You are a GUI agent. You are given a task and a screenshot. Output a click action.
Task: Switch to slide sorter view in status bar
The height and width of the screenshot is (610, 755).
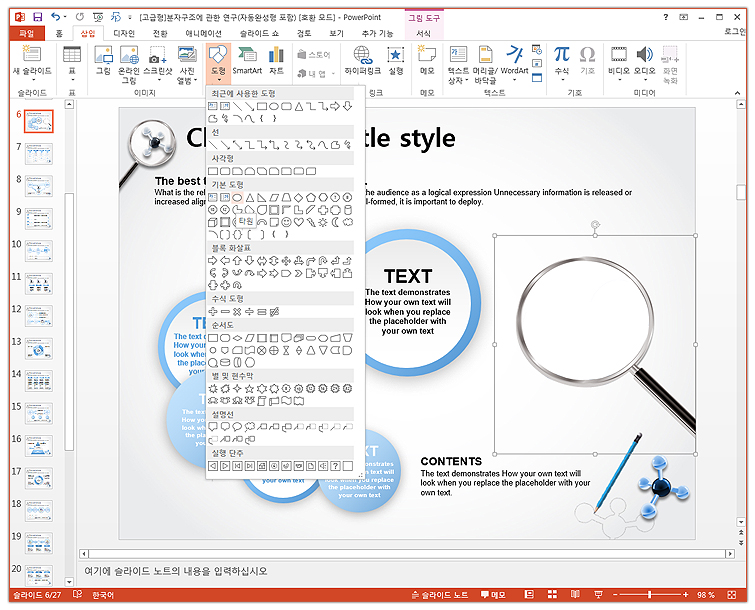click(552, 595)
